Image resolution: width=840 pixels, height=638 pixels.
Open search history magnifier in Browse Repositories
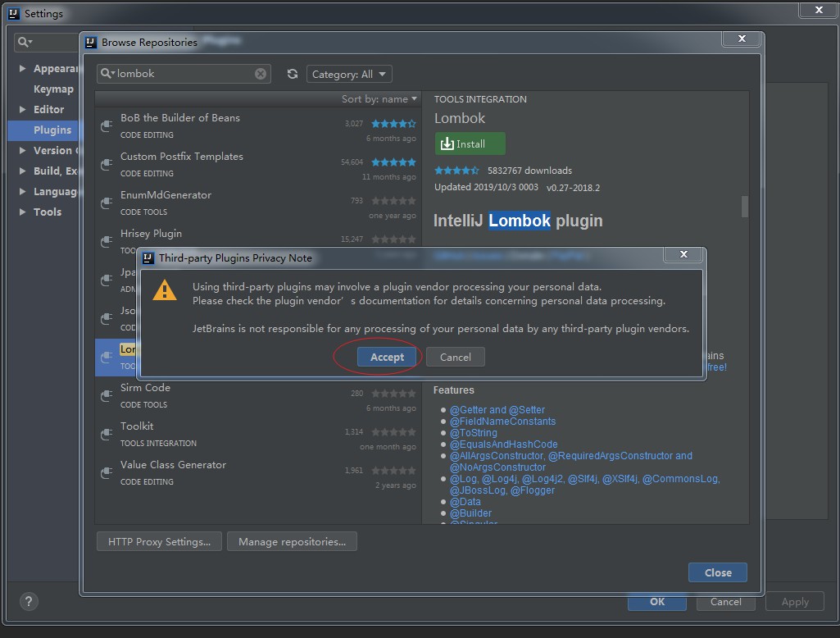(x=107, y=74)
